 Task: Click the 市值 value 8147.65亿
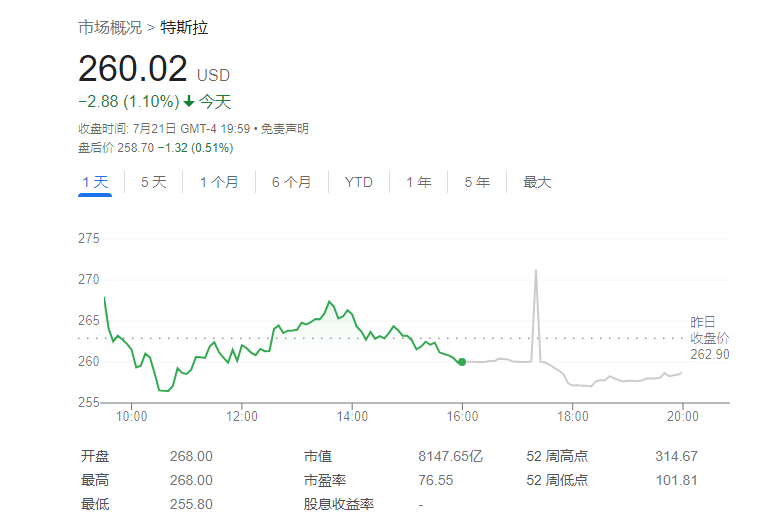(x=451, y=456)
